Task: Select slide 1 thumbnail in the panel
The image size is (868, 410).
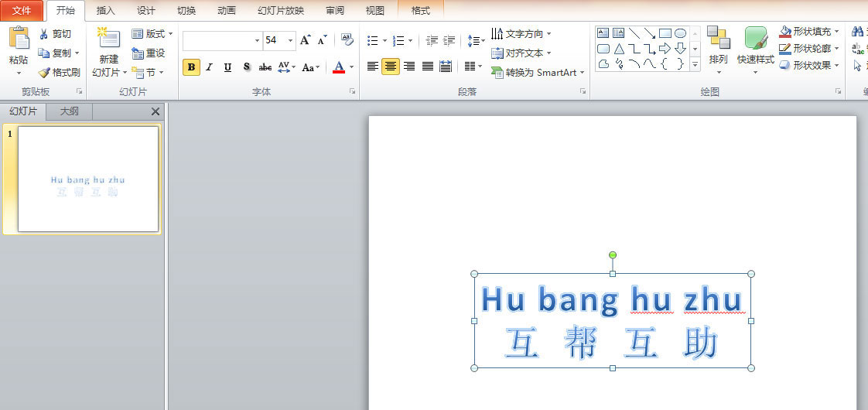Action: 88,179
